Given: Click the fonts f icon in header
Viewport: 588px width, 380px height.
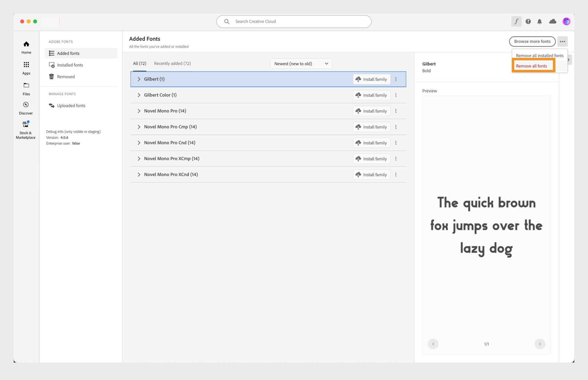Looking at the screenshot, I should click(516, 21).
